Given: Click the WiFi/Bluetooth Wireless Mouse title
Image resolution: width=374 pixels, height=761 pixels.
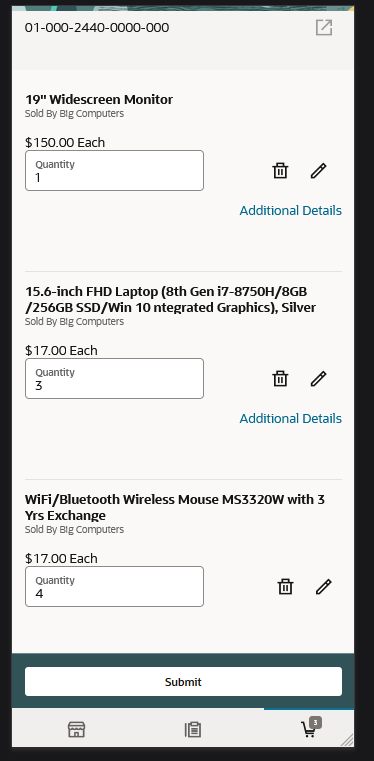Looking at the screenshot, I should pos(175,507).
